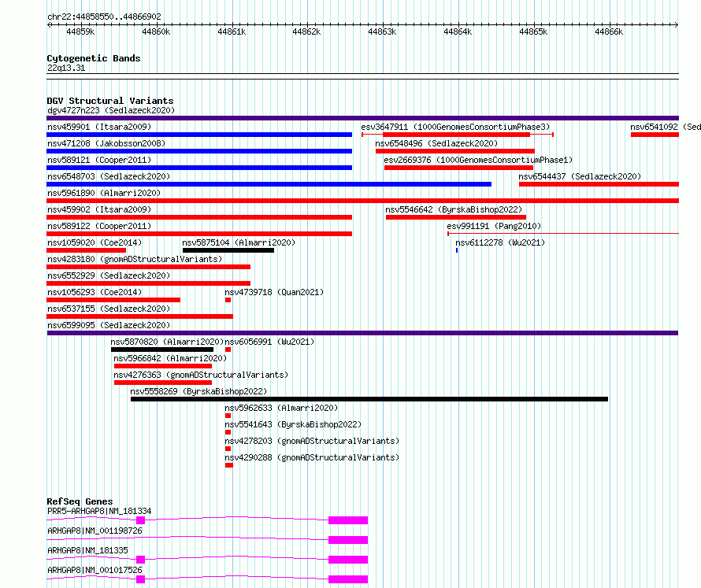Select nsv5966842 (Almarri2020) label
Viewport: 701px width, 588px height.
click(170, 358)
